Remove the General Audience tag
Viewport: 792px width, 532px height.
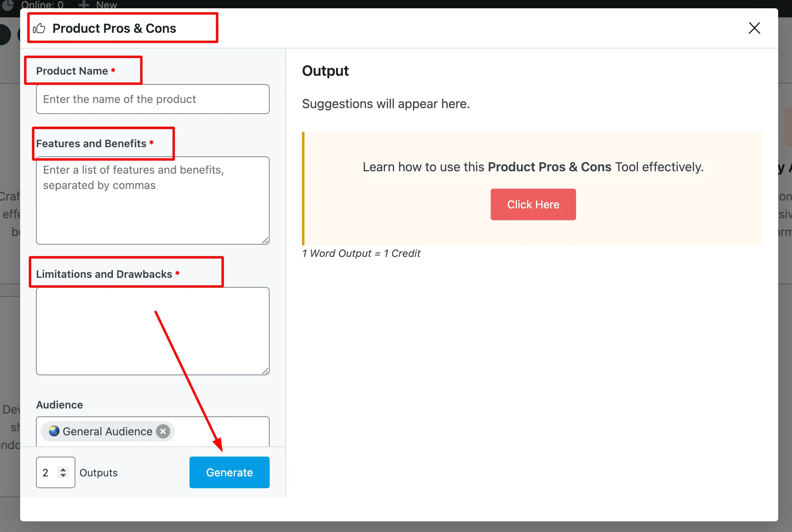(x=163, y=431)
